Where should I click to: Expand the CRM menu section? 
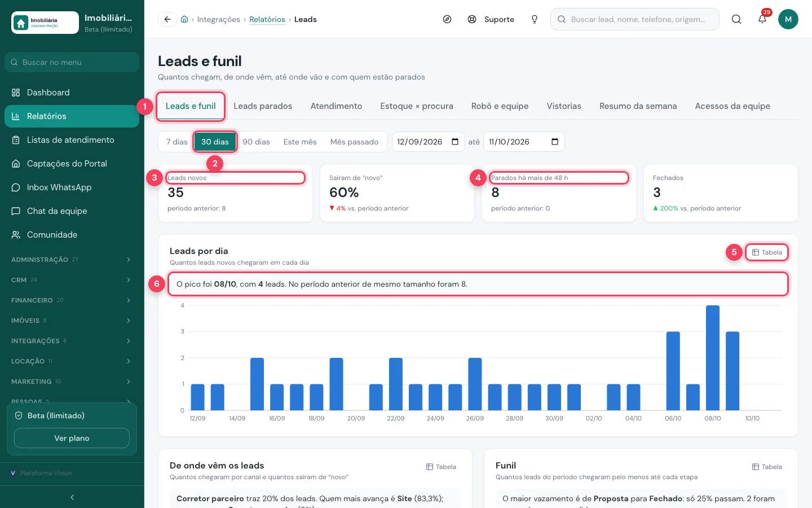(72, 280)
